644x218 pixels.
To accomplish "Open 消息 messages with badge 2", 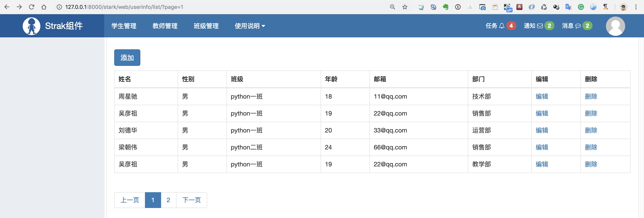I will (x=577, y=26).
